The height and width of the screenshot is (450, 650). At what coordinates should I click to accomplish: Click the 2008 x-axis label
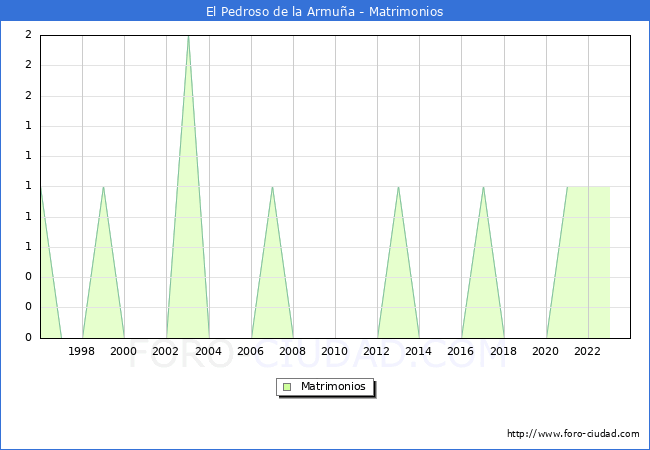click(293, 351)
